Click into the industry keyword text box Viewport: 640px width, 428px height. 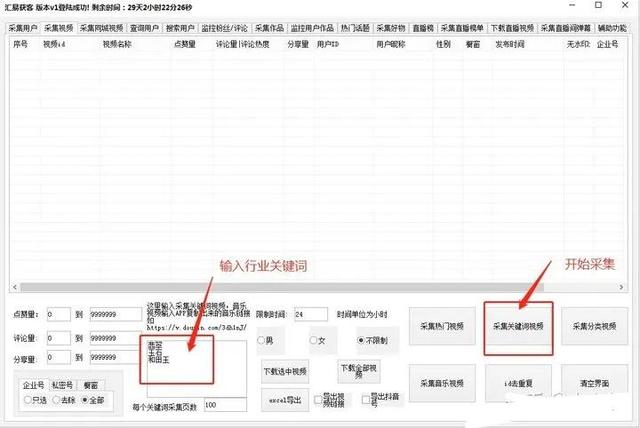pos(197,368)
